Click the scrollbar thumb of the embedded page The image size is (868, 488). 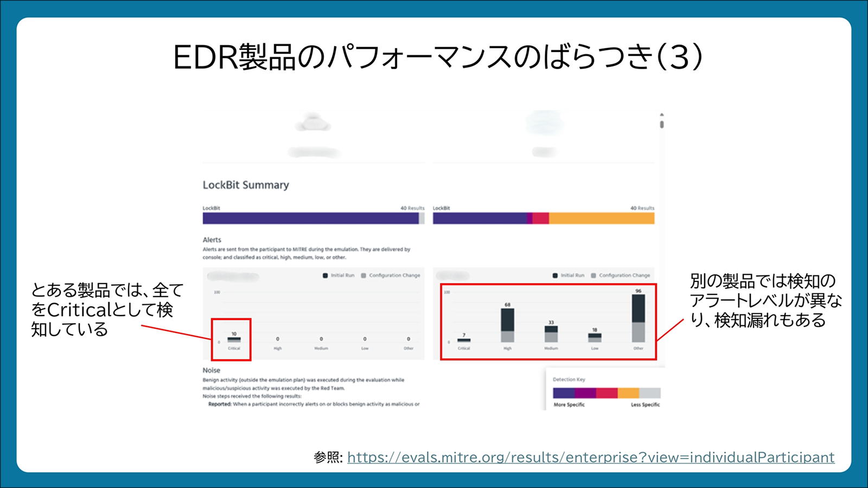662,124
